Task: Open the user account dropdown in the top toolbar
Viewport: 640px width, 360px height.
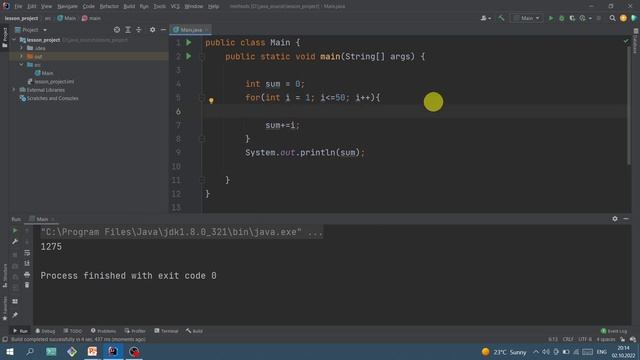Action: point(486,18)
